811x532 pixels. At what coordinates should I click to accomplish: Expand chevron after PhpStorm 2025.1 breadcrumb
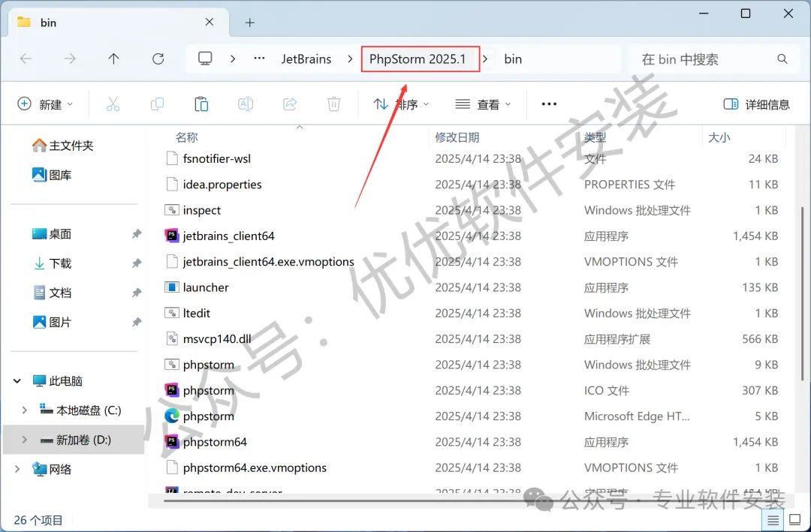click(x=485, y=59)
